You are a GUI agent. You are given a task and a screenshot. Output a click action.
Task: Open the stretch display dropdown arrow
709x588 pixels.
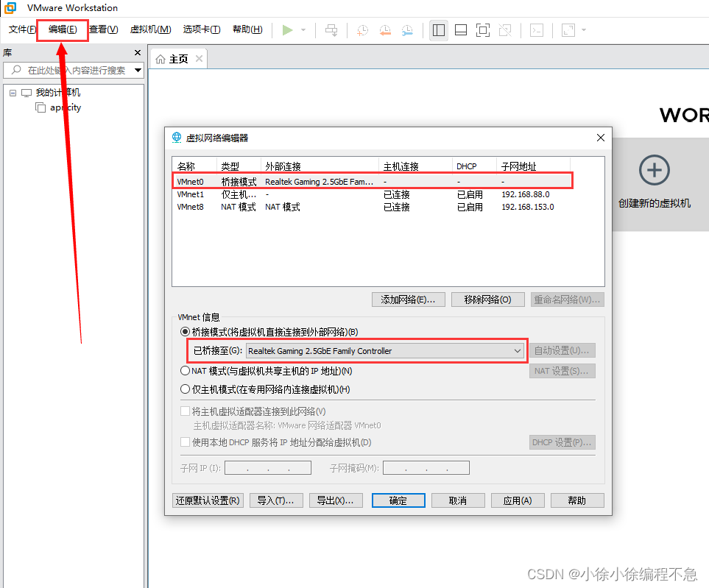(584, 30)
